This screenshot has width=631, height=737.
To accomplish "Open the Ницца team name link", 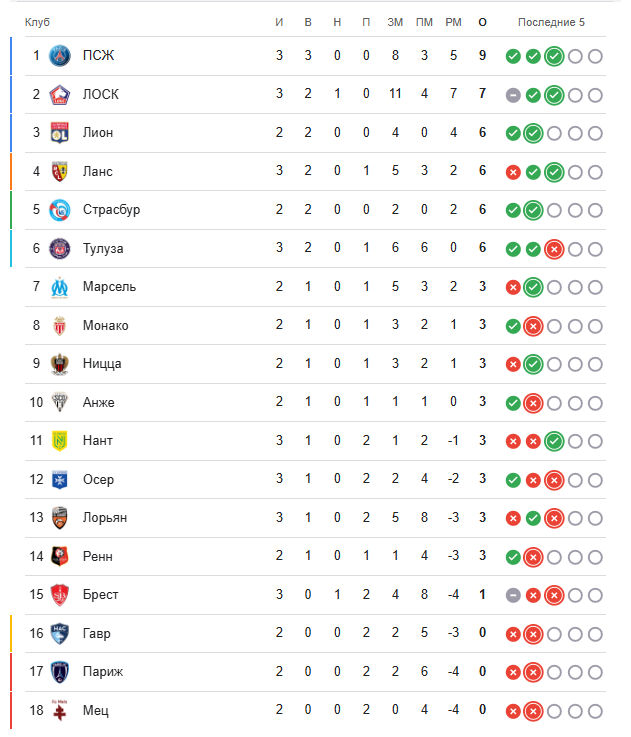I will [x=102, y=364].
